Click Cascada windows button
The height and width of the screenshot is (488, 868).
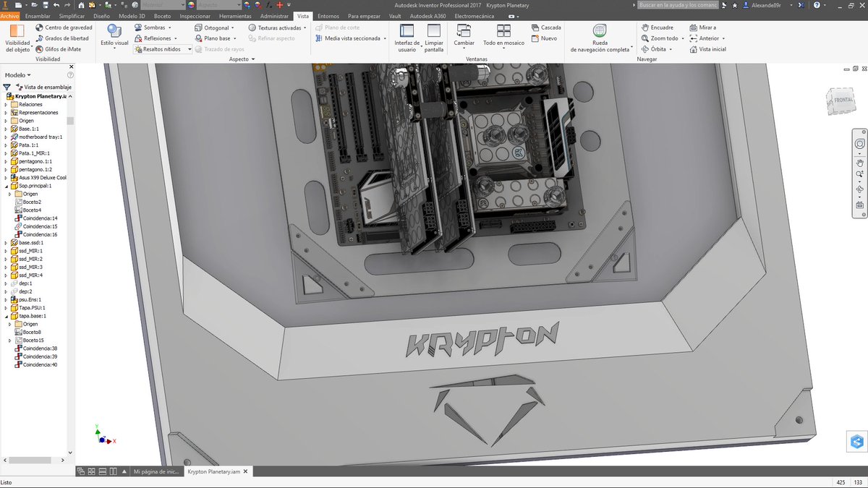click(x=545, y=27)
